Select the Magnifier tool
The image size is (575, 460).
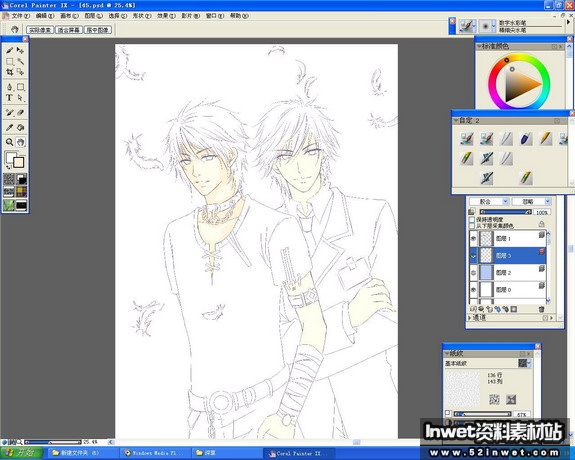click(10, 142)
